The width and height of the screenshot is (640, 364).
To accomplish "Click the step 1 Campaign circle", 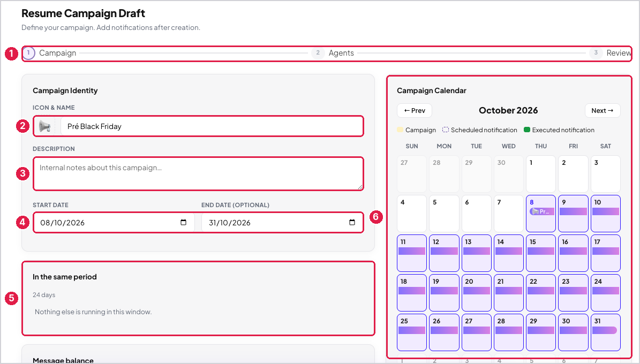I will 28,53.
